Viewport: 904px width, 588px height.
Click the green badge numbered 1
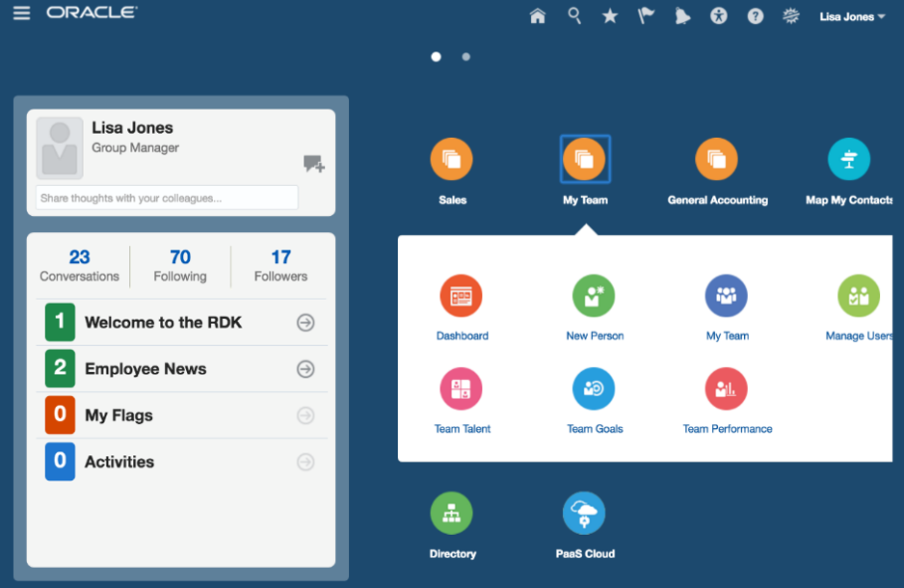(x=60, y=322)
